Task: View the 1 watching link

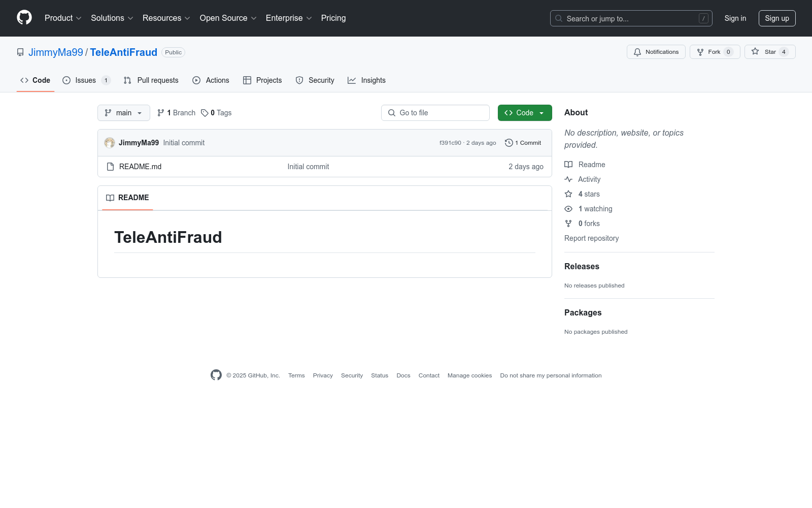Action: [x=588, y=209]
